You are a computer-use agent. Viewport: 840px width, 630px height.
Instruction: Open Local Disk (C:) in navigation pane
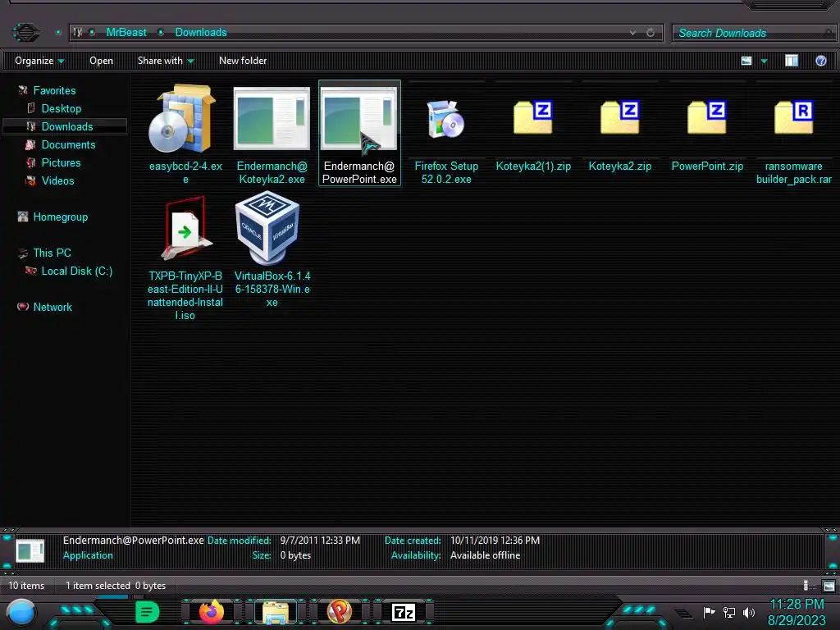[x=76, y=271]
